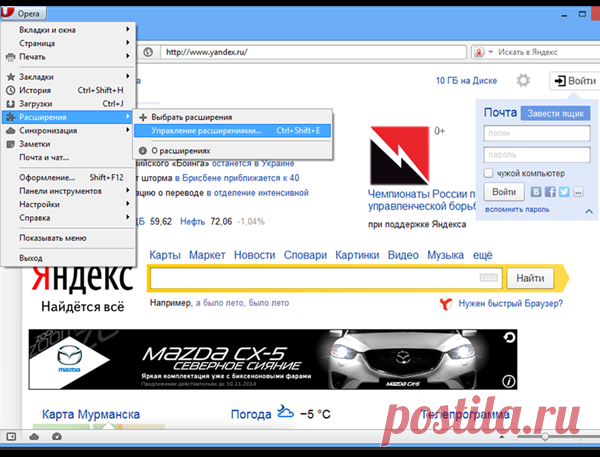Click the printer icon next to Печать
600x457 pixels.
click(11, 57)
